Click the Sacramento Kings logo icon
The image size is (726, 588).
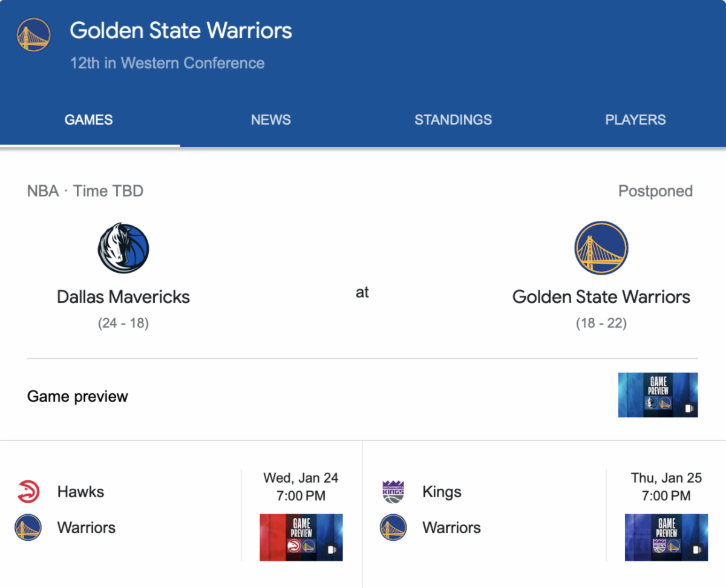[x=393, y=492]
